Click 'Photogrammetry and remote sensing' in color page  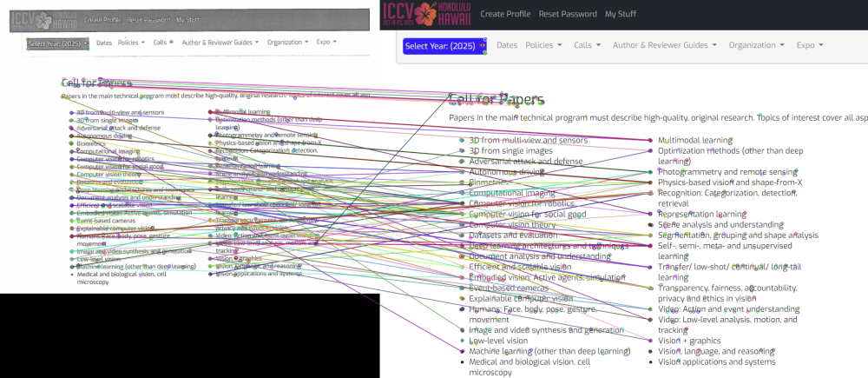[x=728, y=172]
